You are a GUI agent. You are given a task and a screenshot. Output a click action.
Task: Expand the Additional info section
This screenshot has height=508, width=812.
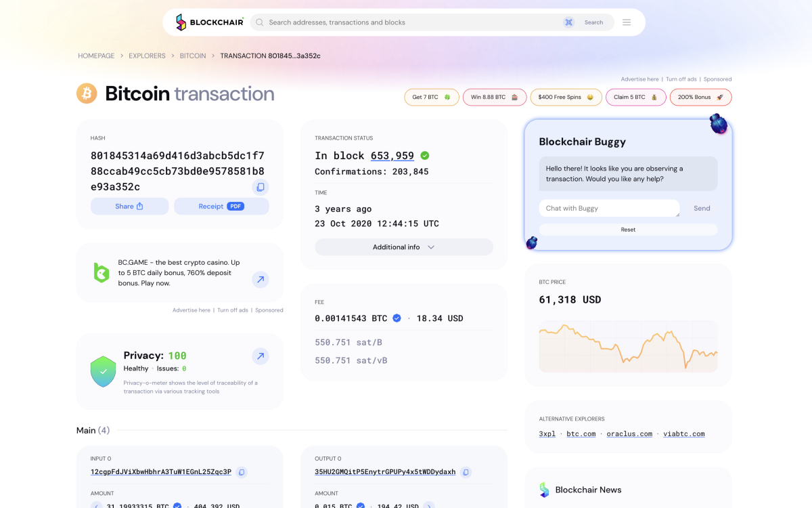(x=403, y=247)
